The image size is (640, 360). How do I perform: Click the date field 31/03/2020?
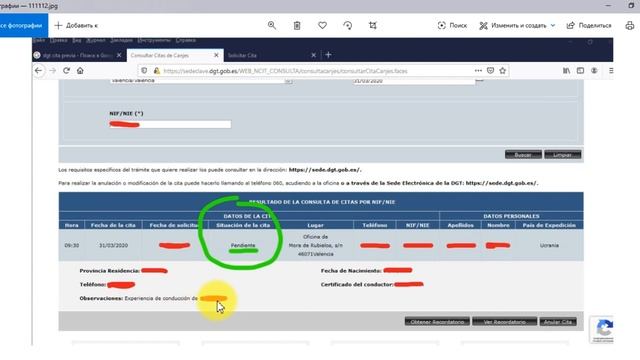(413, 81)
